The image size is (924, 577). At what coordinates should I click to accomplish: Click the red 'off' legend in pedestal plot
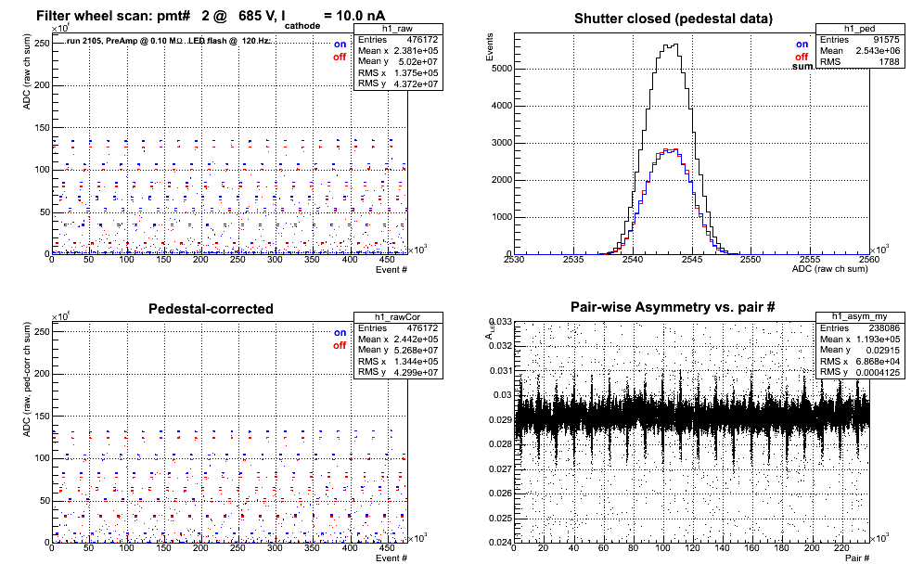tap(802, 58)
